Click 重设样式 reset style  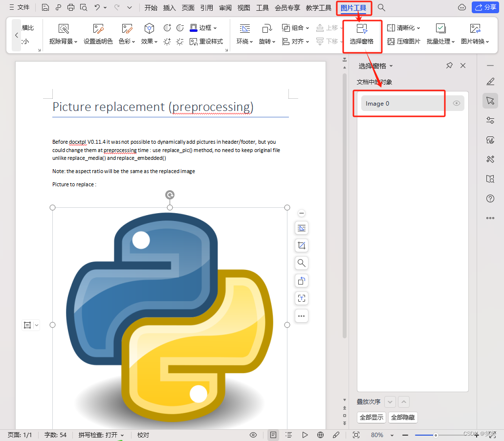pos(206,42)
